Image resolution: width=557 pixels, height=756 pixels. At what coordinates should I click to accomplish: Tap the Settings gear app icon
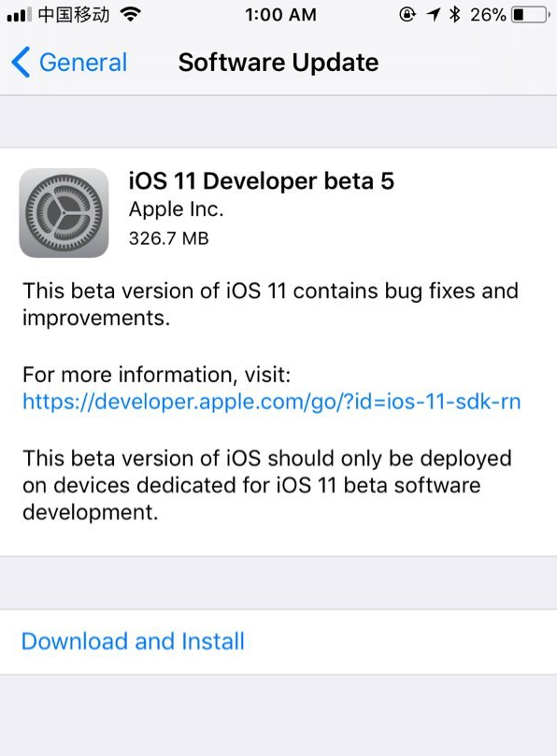(64, 213)
